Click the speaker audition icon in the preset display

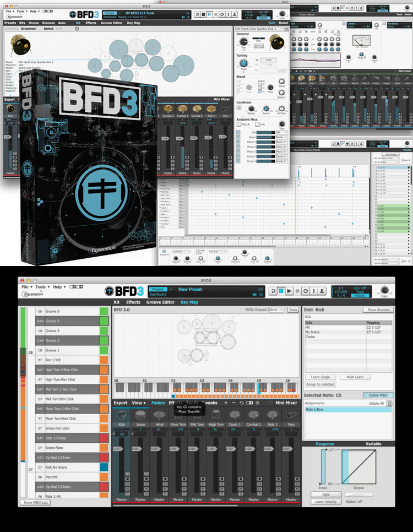254,295
